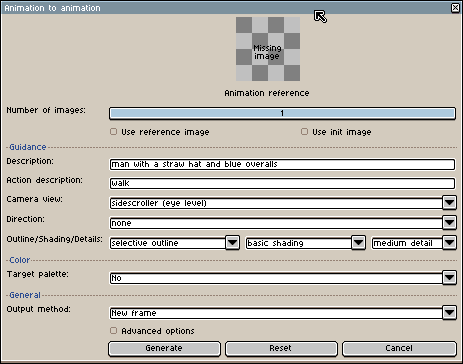Click the Number of images label
Image resolution: width=463 pixels, height=364 pixels.
[46, 110]
